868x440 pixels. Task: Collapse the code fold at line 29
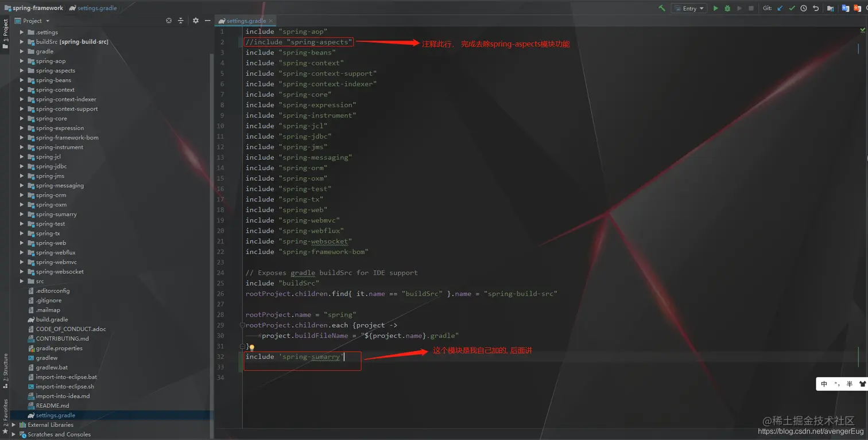pos(243,325)
